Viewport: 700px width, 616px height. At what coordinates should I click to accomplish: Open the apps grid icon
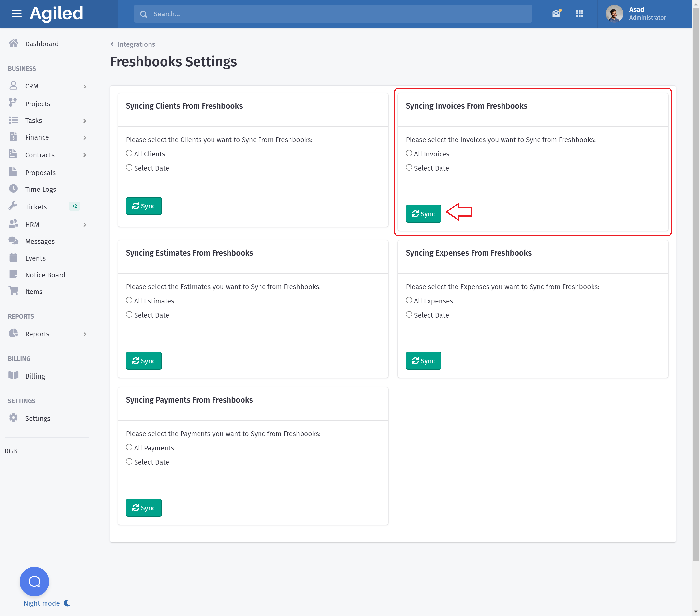(579, 14)
